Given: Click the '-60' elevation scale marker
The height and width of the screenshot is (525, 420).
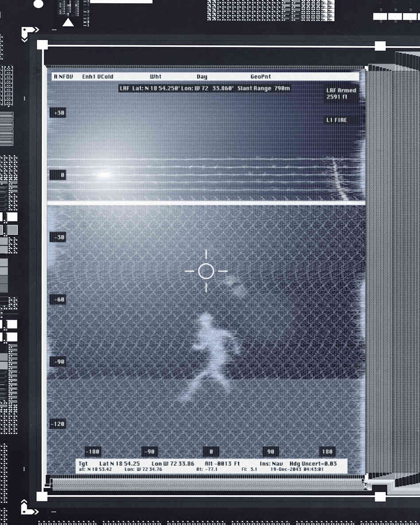Looking at the screenshot, I should (58, 299).
